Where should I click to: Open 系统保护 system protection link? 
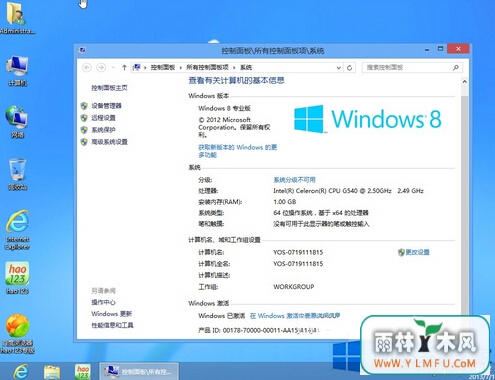(x=103, y=130)
